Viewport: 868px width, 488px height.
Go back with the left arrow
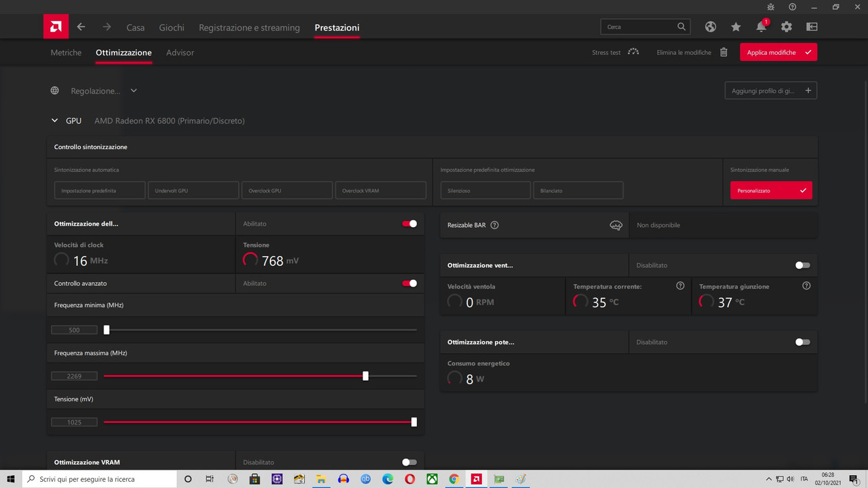[x=81, y=27]
